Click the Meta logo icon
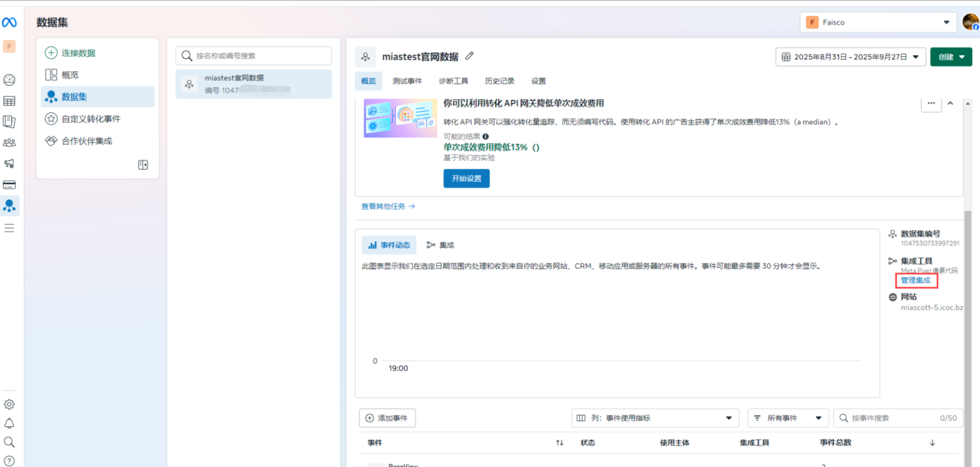Screen dimensions: 980x467 click(x=9, y=22)
